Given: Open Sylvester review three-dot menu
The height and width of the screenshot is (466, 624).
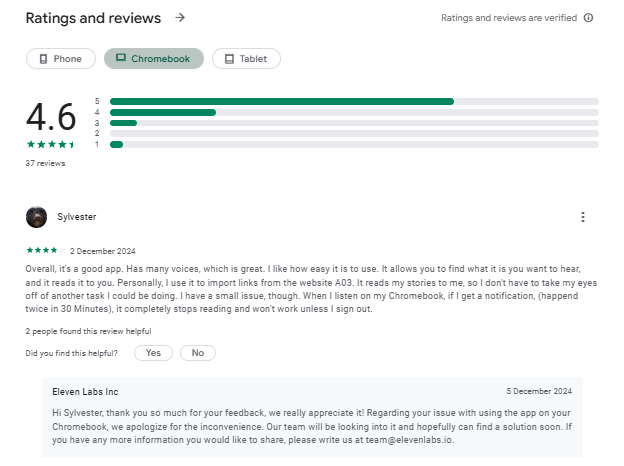Looking at the screenshot, I should (583, 217).
